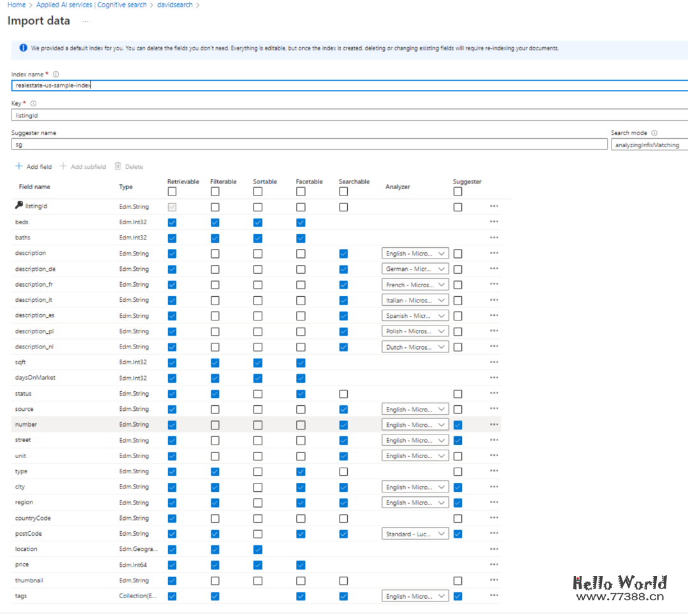Screen dimensions: 688x616
Task: Click the info icon beside Key label
Action: click(x=33, y=104)
